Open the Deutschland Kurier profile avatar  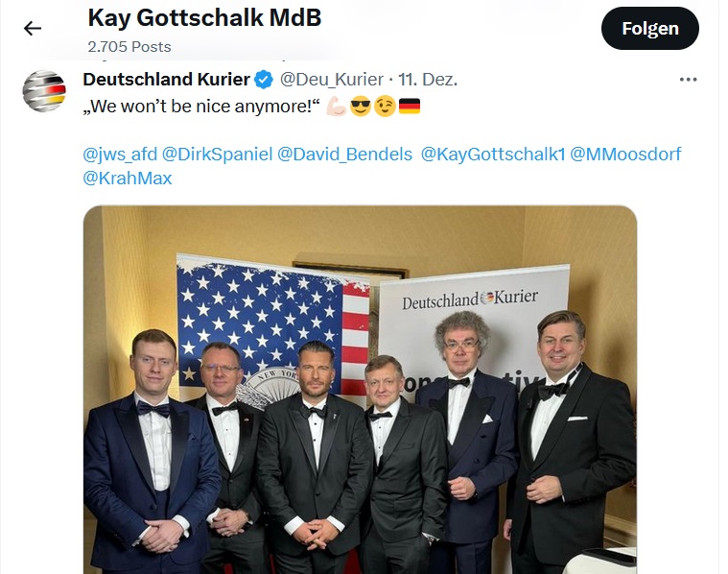point(44,92)
